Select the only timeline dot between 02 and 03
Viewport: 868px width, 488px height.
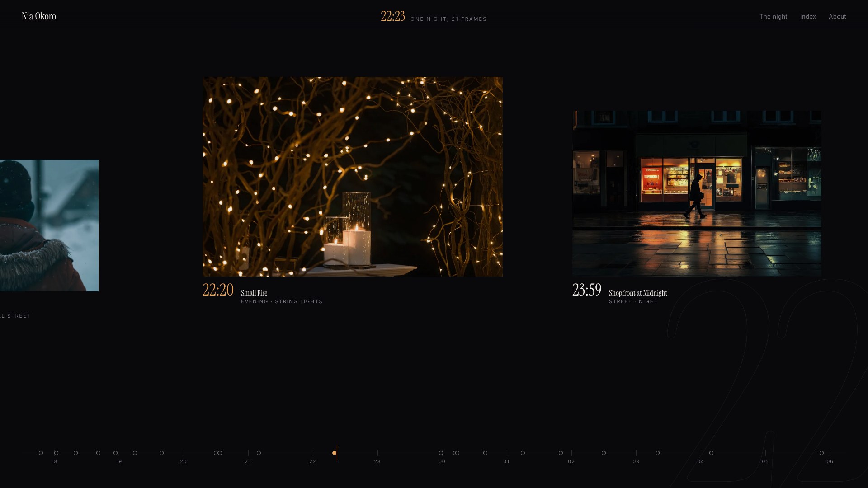click(604, 453)
